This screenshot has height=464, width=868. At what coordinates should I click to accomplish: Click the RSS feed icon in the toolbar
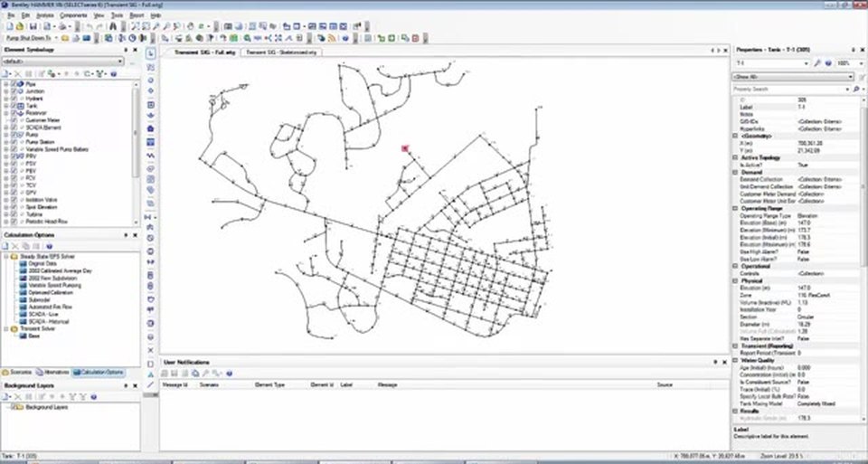point(332,38)
